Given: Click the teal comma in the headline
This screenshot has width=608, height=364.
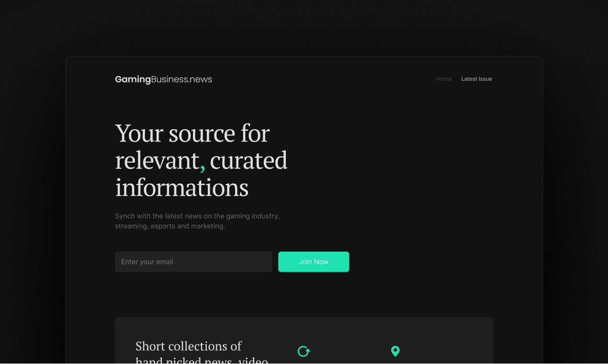Looking at the screenshot, I should click(203, 165).
